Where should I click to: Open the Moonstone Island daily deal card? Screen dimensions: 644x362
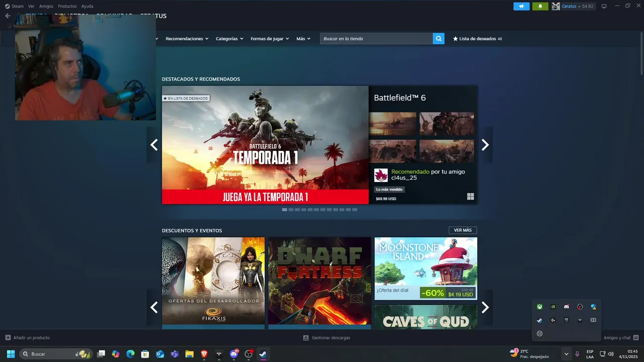pos(426,268)
